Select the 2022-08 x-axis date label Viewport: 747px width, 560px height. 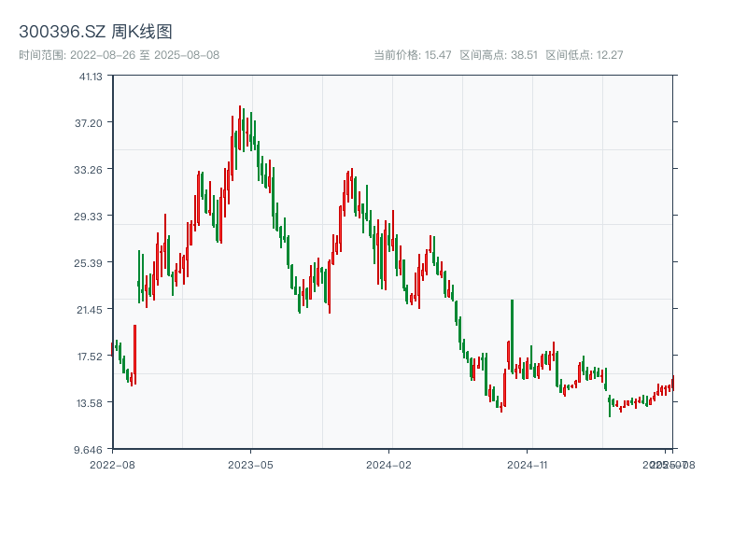tap(112, 464)
